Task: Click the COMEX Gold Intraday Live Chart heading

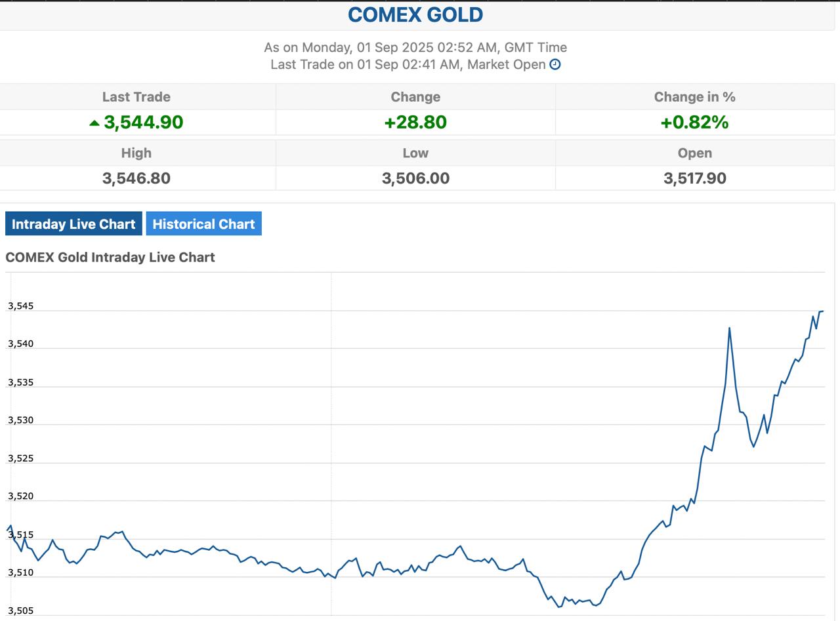Action: pos(110,257)
